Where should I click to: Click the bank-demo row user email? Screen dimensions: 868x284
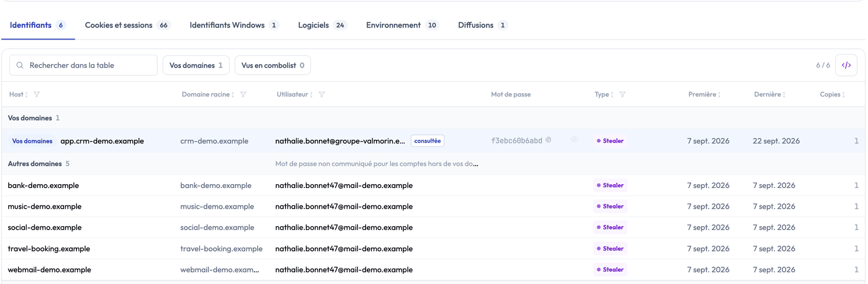tap(344, 185)
